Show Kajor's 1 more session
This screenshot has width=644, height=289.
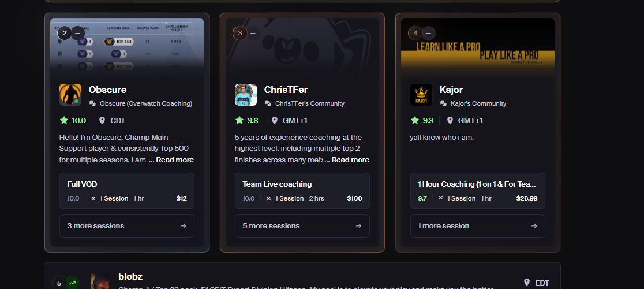(478, 225)
